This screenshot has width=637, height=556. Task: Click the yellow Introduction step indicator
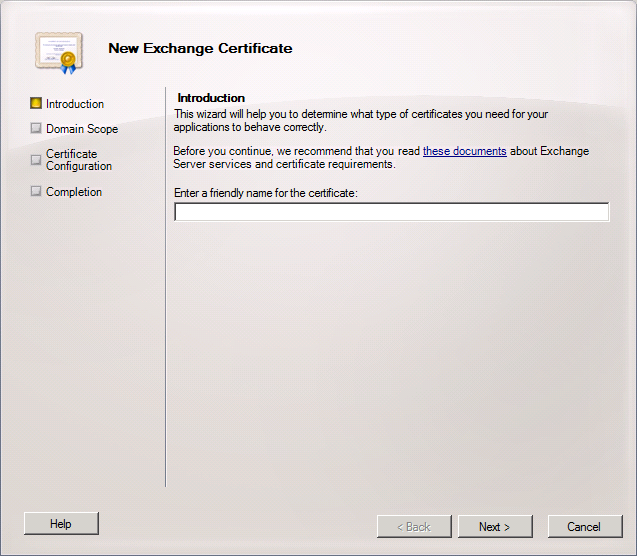[x=36, y=103]
